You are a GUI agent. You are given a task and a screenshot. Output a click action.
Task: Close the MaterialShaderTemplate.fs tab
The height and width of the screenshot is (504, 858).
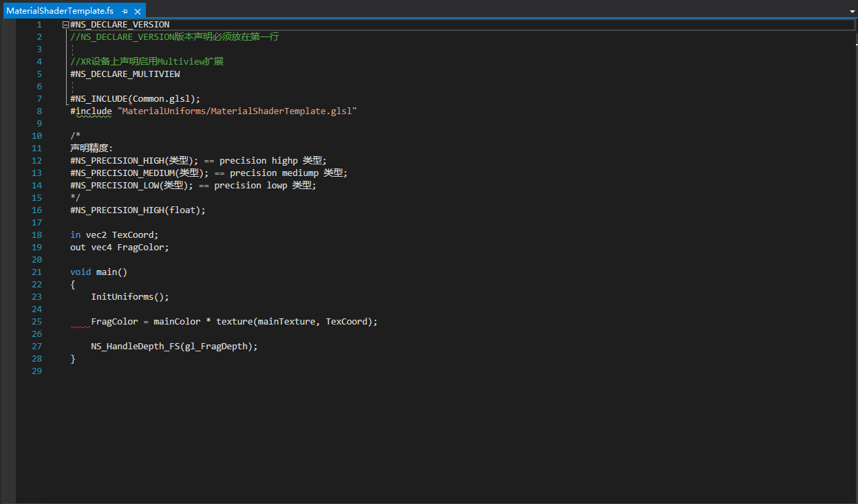coord(138,12)
